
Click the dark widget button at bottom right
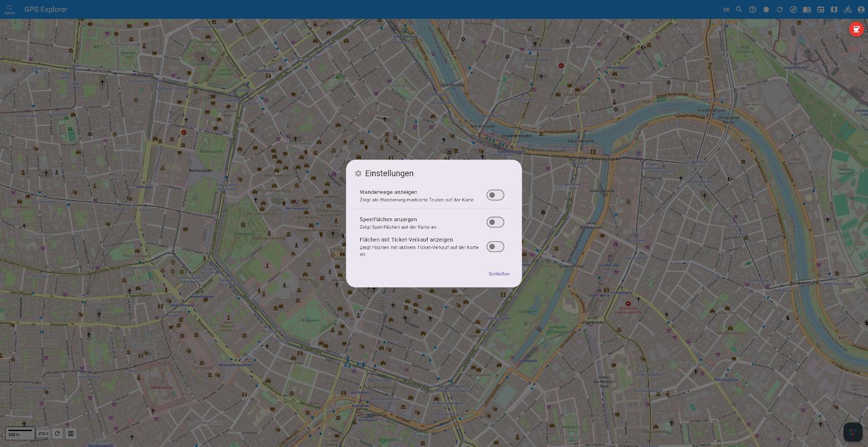[853, 432]
